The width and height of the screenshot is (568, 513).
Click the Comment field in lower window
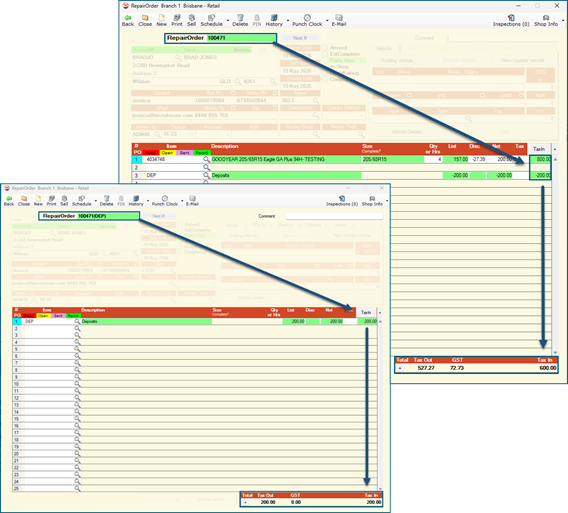coord(334,216)
